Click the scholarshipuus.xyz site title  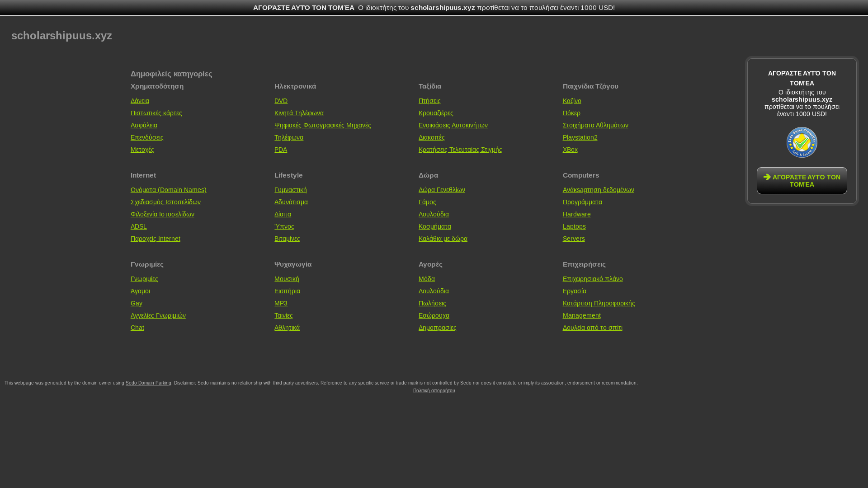tap(61, 35)
